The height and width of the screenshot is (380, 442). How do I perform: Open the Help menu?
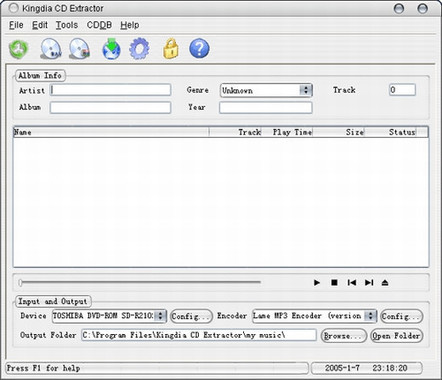click(x=130, y=25)
